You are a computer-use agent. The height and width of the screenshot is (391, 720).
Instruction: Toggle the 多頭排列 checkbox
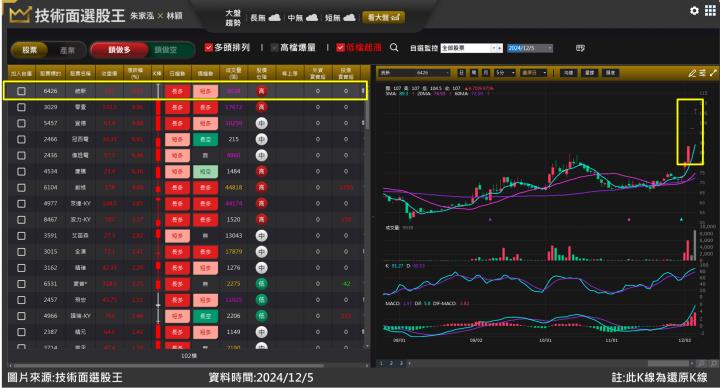coord(208,47)
